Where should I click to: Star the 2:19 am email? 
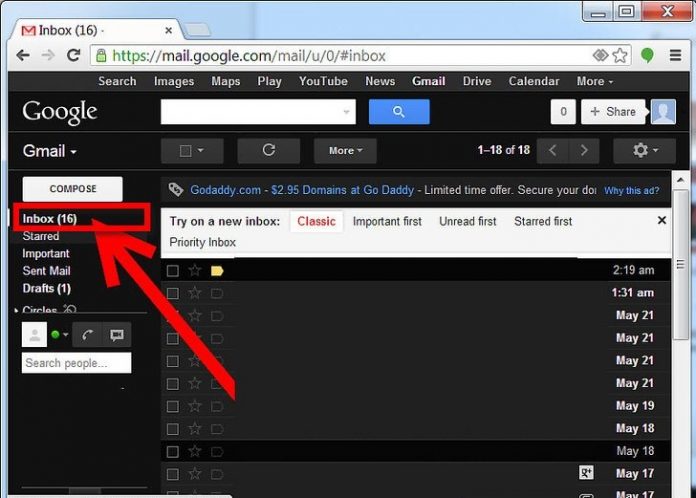click(195, 270)
